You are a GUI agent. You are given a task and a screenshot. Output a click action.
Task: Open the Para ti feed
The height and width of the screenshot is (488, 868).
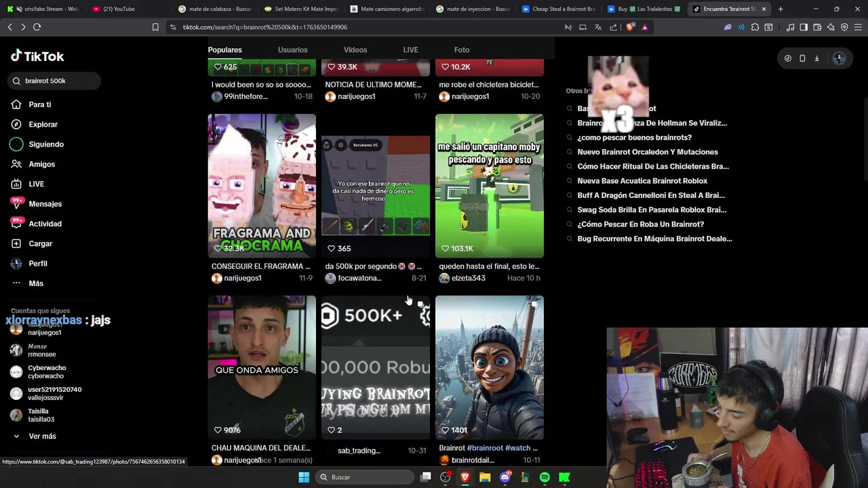point(31,104)
